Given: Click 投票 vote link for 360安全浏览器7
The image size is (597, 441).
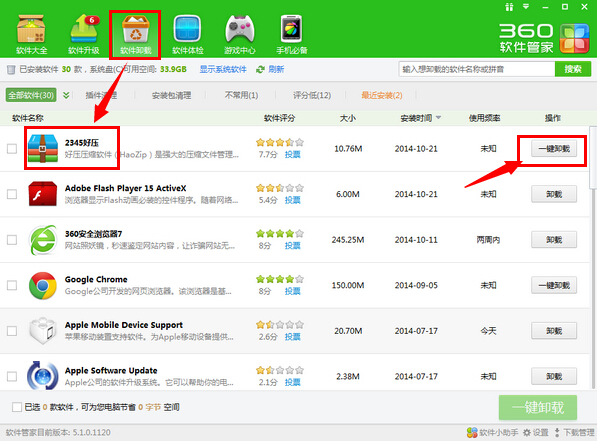Looking at the screenshot, I should pos(292,246).
